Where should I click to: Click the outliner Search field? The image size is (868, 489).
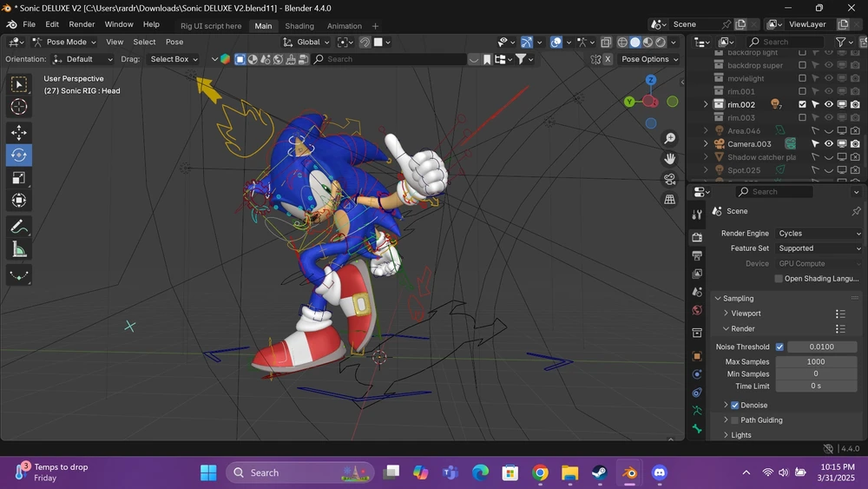click(785, 42)
